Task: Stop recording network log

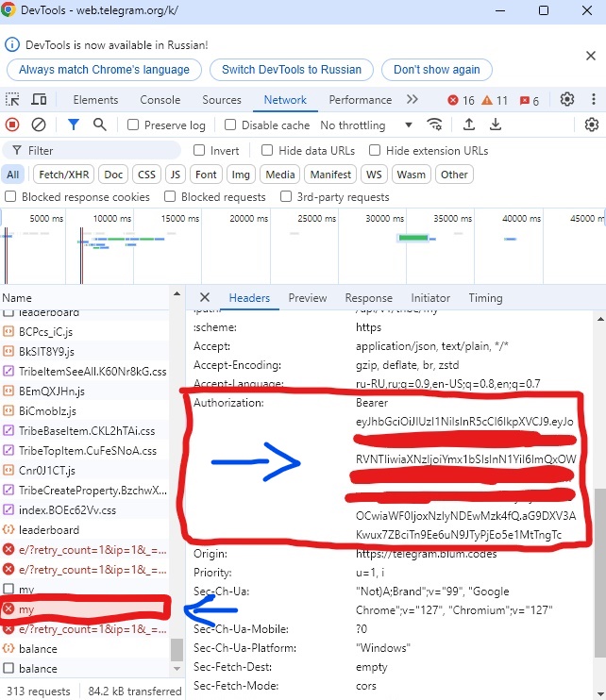Action: [12, 125]
